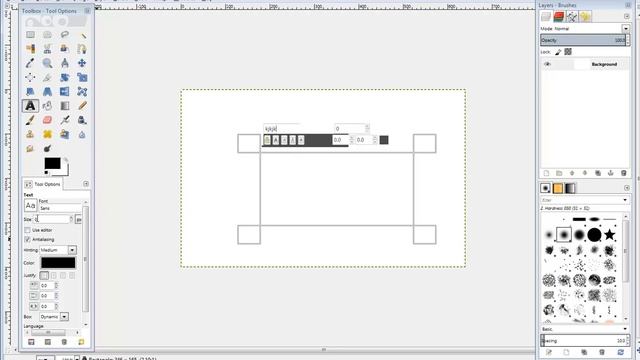
Task: Select the Fuzzy Select wand tool
Action: (x=82, y=35)
